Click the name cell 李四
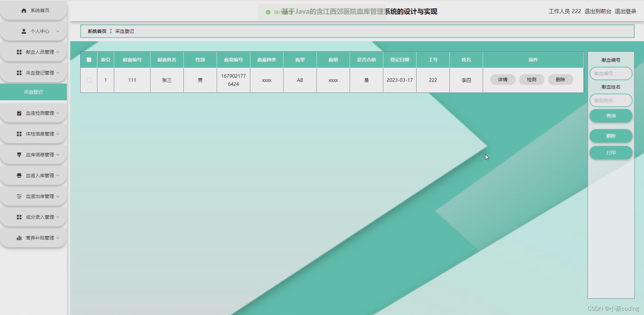The image size is (644, 315). [466, 80]
